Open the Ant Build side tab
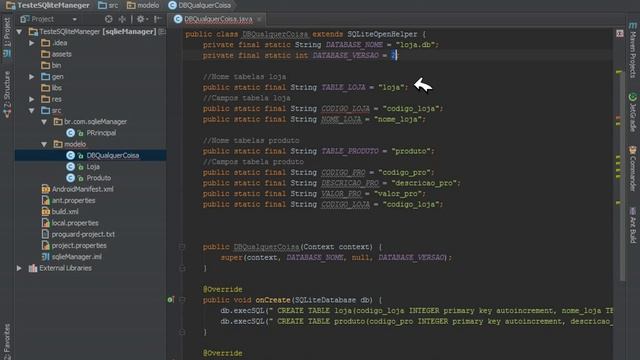 632,225
